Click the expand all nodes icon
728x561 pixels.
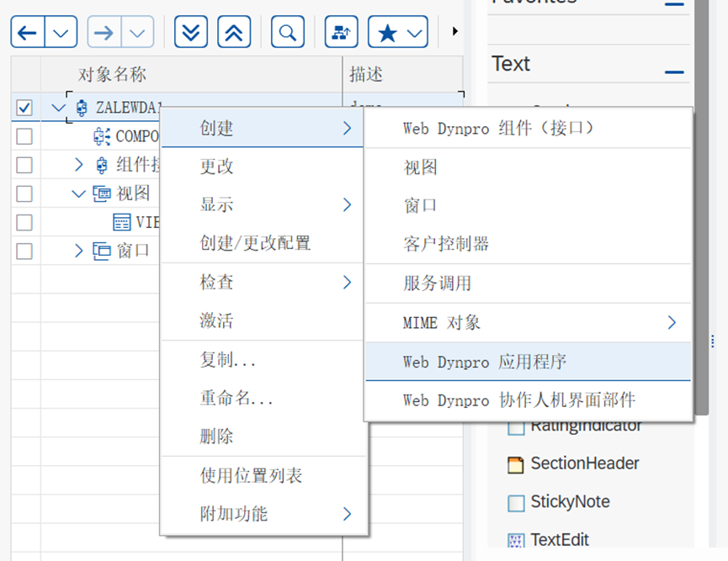[x=191, y=32]
